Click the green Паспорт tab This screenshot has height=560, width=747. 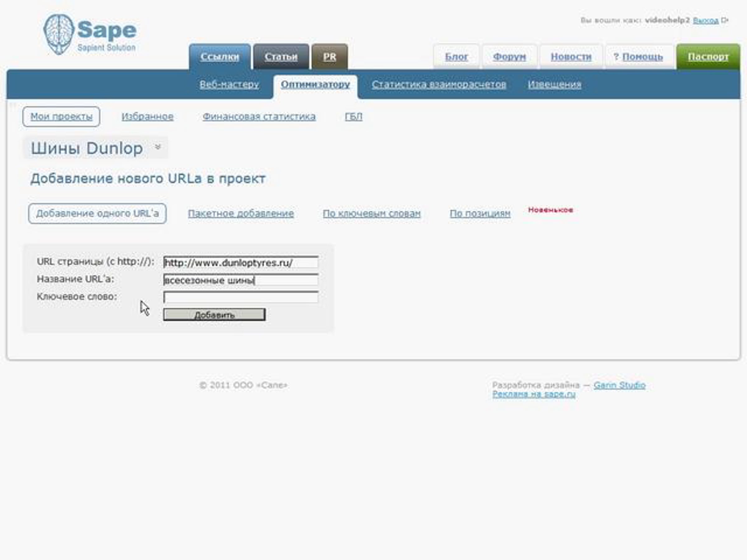708,57
